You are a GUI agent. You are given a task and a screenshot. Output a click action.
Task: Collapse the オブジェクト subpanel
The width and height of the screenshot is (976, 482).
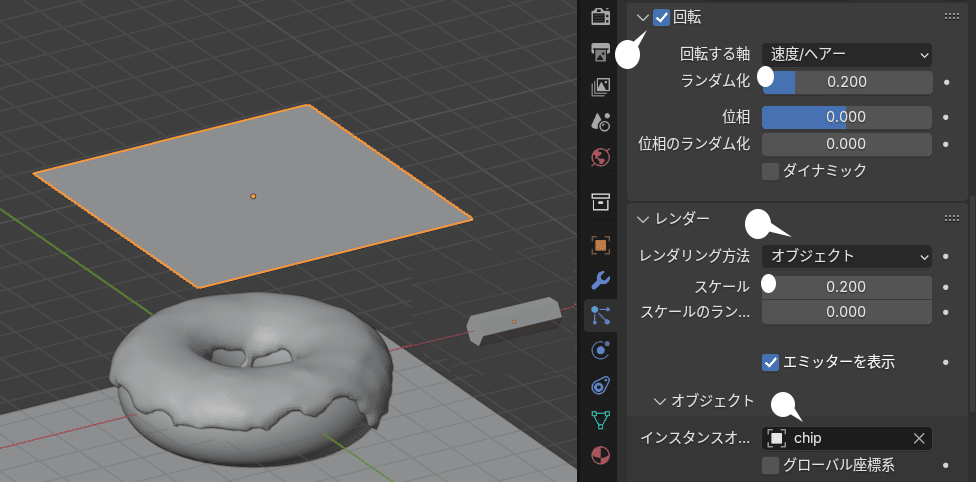[660, 401]
